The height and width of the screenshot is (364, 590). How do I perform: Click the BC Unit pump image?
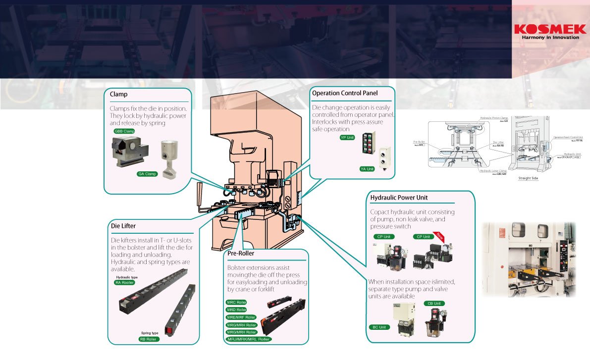coord(404,318)
